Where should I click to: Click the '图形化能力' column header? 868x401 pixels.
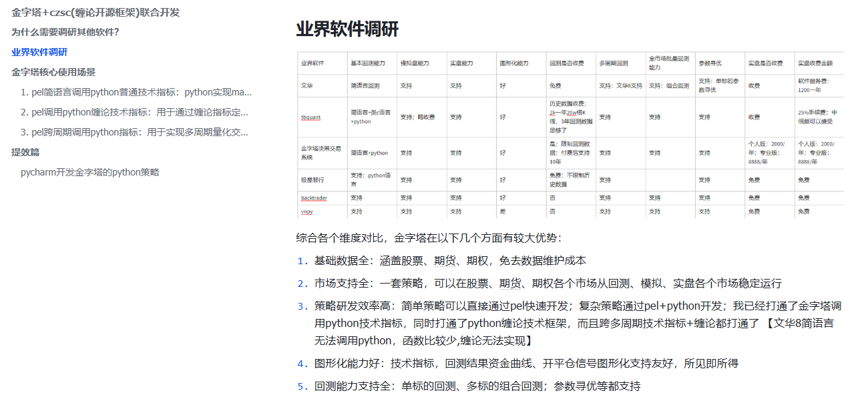(521, 63)
